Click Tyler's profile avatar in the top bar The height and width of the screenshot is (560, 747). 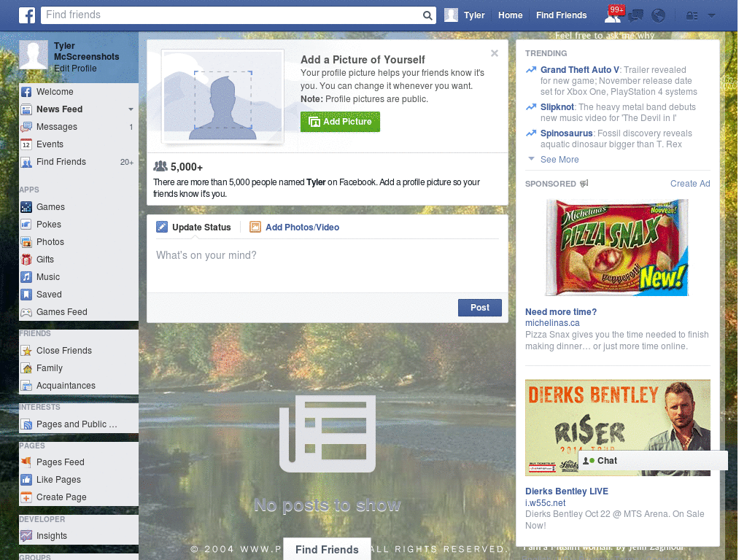pyautogui.click(x=451, y=15)
